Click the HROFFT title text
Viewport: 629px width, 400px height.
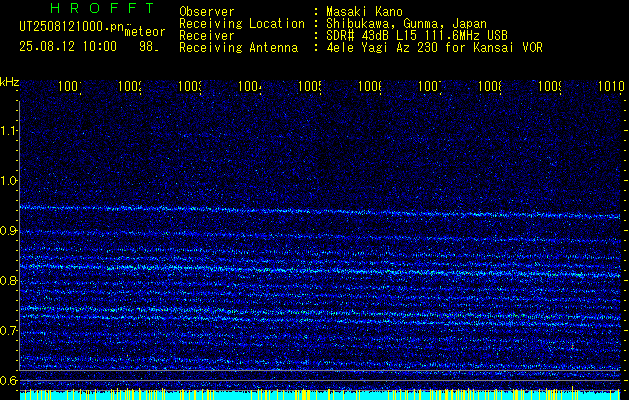(x=102, y=8)
